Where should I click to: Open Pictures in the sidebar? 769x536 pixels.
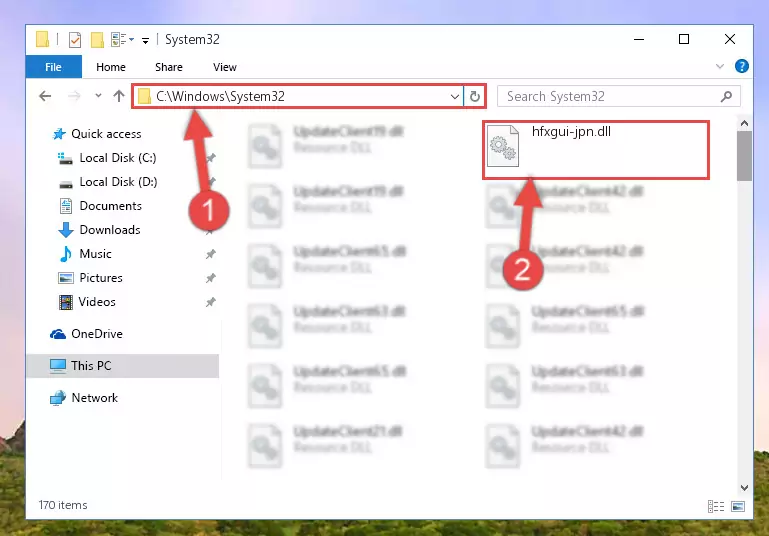(x=101, y=278)
